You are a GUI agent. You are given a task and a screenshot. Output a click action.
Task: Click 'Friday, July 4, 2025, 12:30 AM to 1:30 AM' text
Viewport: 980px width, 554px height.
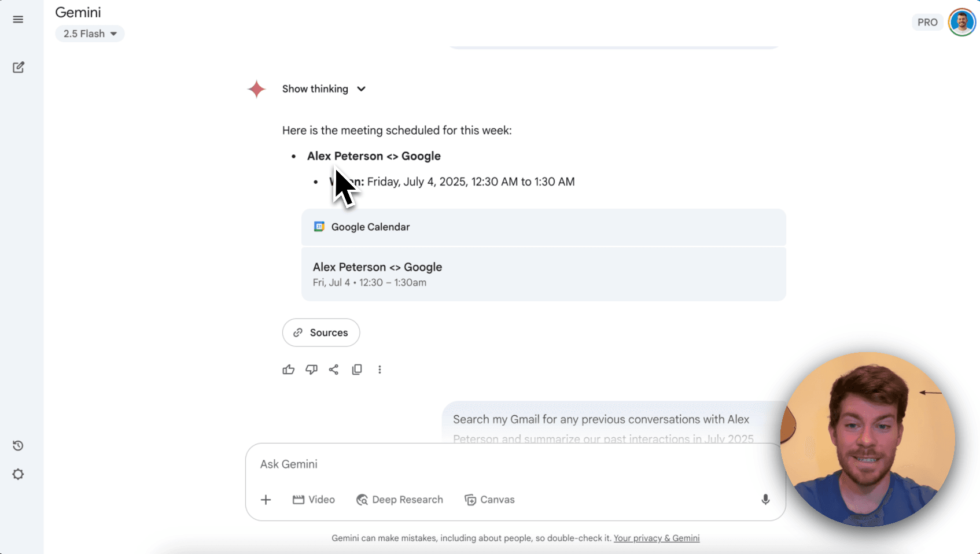[471, 182]
